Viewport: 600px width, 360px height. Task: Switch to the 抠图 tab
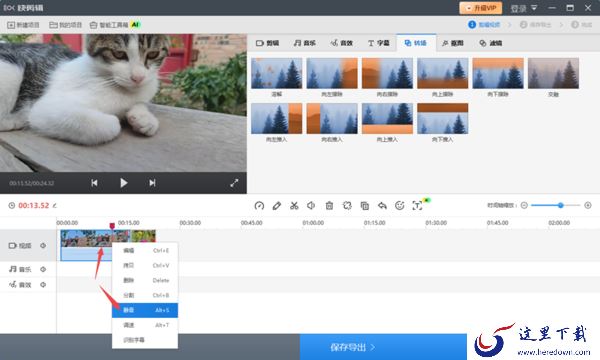coord(453,43)
